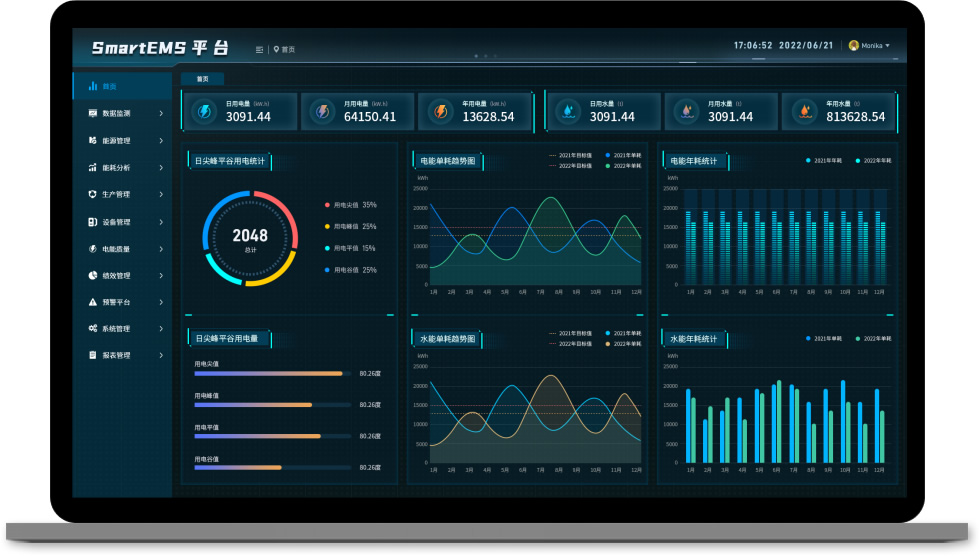Viewport: 980px width, 560px height.
Task: Toggle 用电尖值 legend item in donut chart
Action: pos(345,205)
